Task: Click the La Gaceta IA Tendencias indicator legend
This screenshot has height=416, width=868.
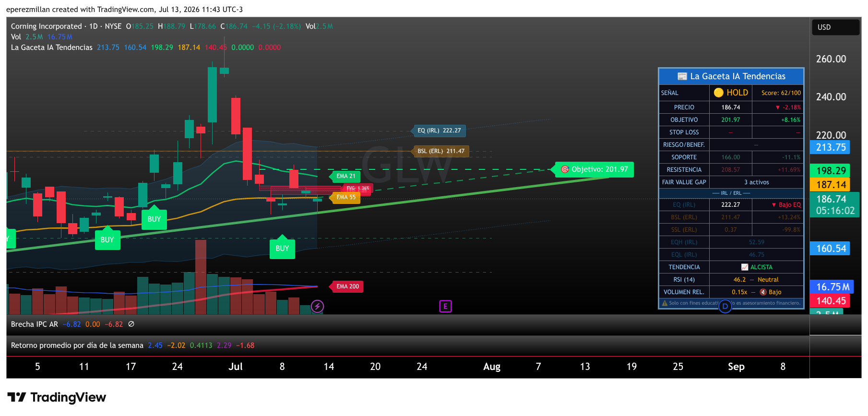Action: 52,48
